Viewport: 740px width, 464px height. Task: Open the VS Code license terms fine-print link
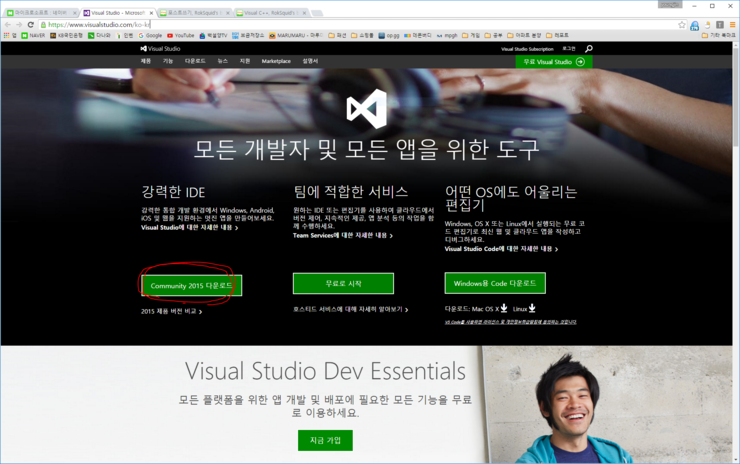point(510,322)
